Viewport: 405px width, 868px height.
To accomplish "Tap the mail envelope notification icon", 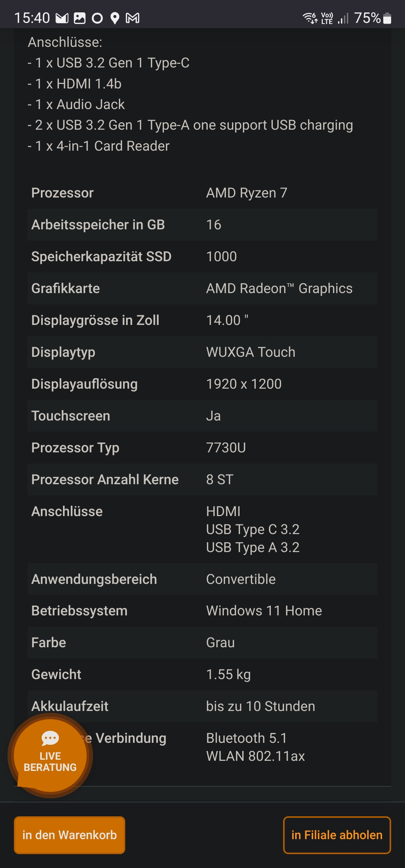I will 62,18.
